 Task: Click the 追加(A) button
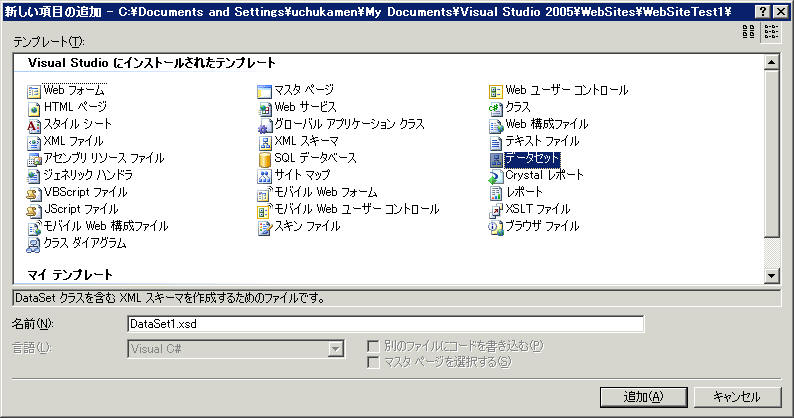644,397
